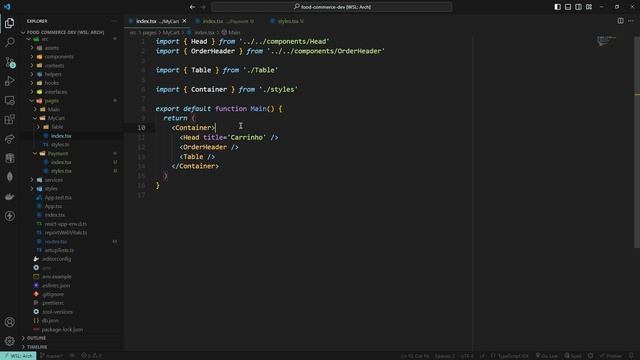Click the Prettier status bar item
This screenshot has width=640, height=360.
(611, 356)
